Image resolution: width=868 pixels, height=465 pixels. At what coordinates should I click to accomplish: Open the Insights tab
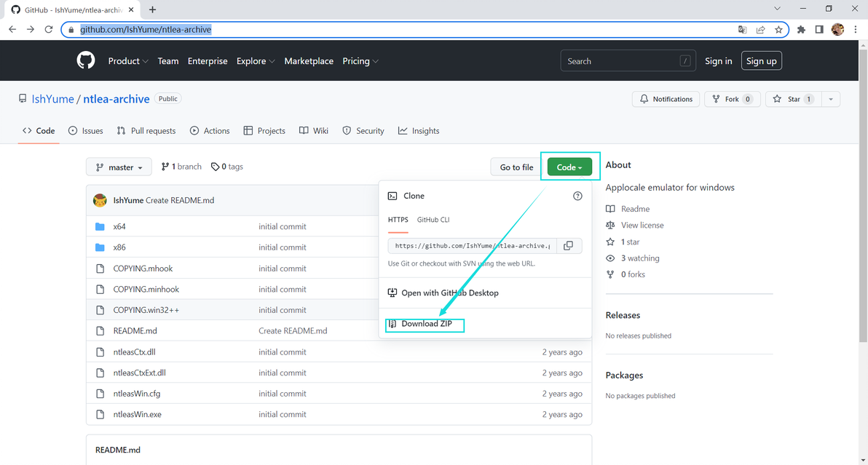point(419,131)
